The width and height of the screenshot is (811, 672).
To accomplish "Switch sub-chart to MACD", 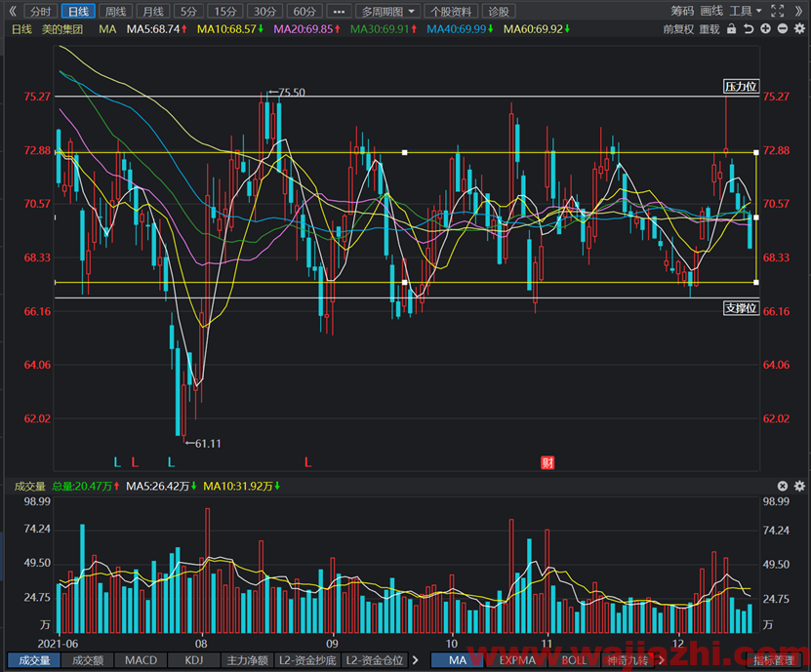I will [141, 660].
